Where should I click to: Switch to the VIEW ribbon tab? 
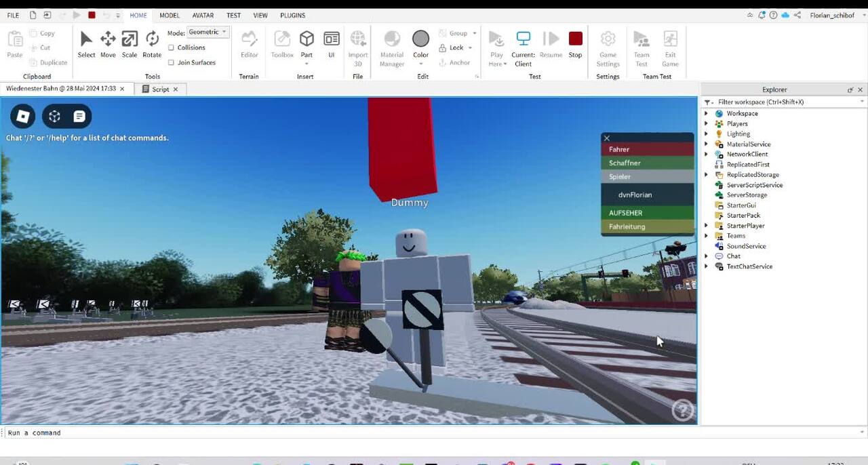pyautogui.click(x=260, y=15)
